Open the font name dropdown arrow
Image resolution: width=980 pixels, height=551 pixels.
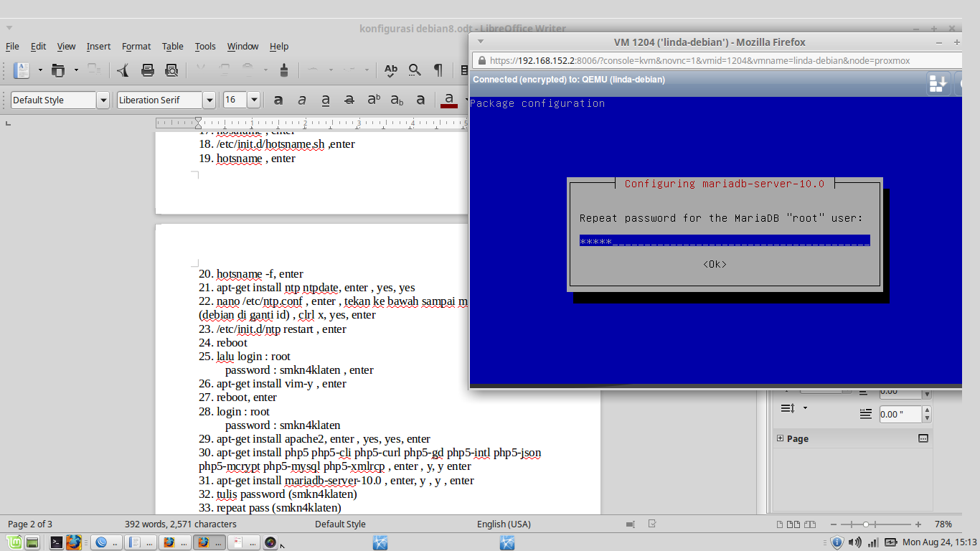(x=209, y=100)
